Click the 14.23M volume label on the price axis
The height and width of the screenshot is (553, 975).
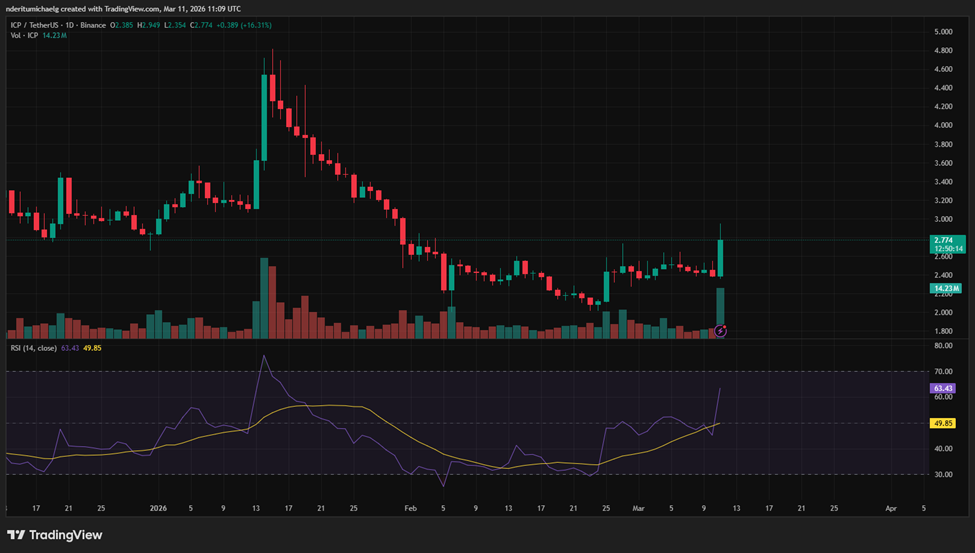pyautogui.click(x=942, y=289)
